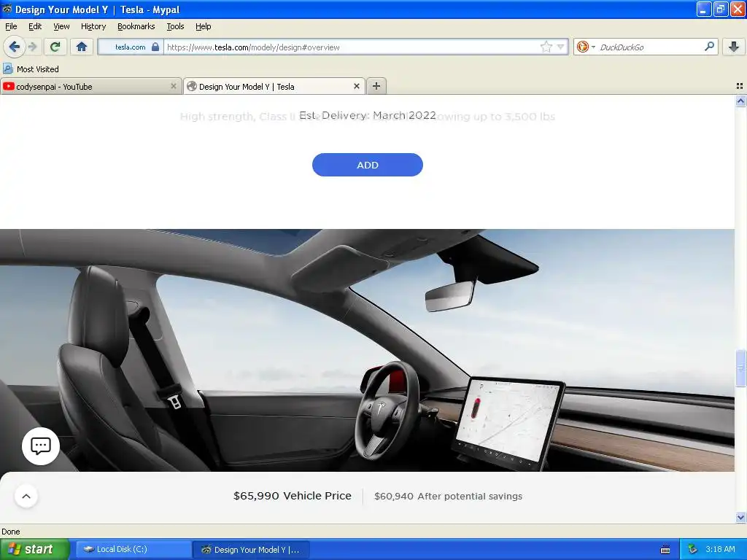The image size is (747, 560).
Task: Click the Est. Delivery: March 2022 text
Action: tap(368, 115)
